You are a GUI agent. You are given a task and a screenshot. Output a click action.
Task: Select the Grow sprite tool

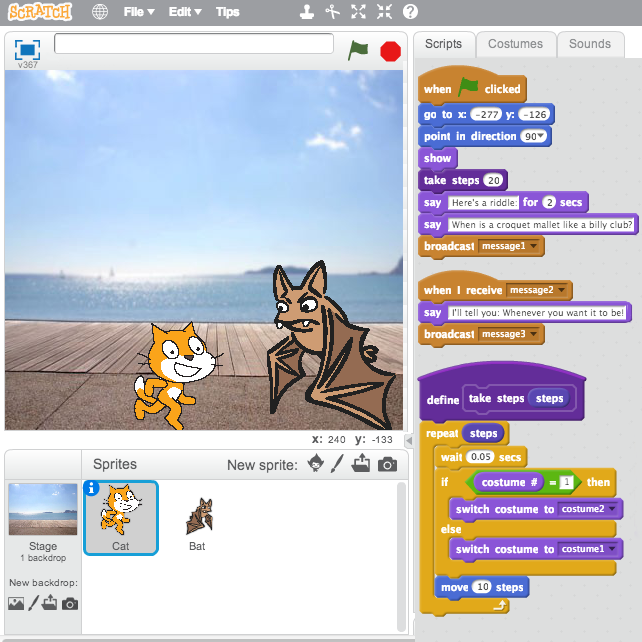point(358,12)
